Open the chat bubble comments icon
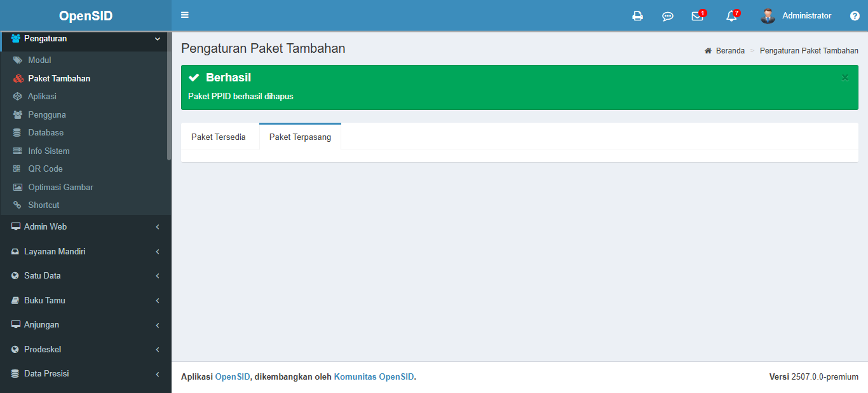This screenshot has height=393, width=868. [x=667, y=16]
